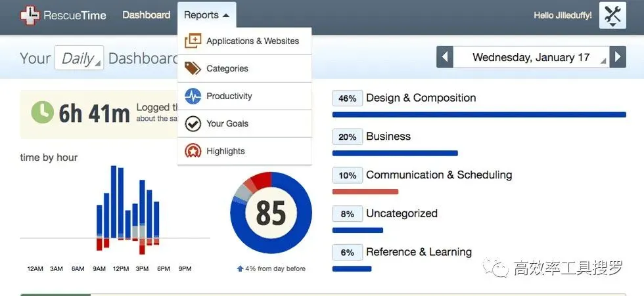Expand the Daily period dropdown
Screen dimensions: 644x296
80,58
